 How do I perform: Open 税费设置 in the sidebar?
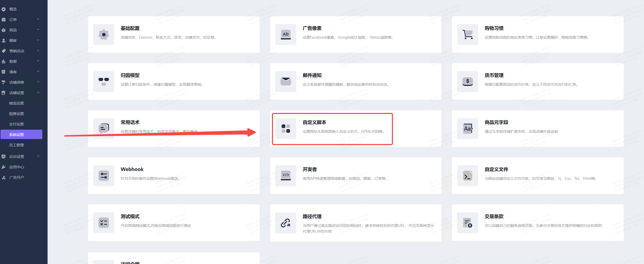click(16, 114)
